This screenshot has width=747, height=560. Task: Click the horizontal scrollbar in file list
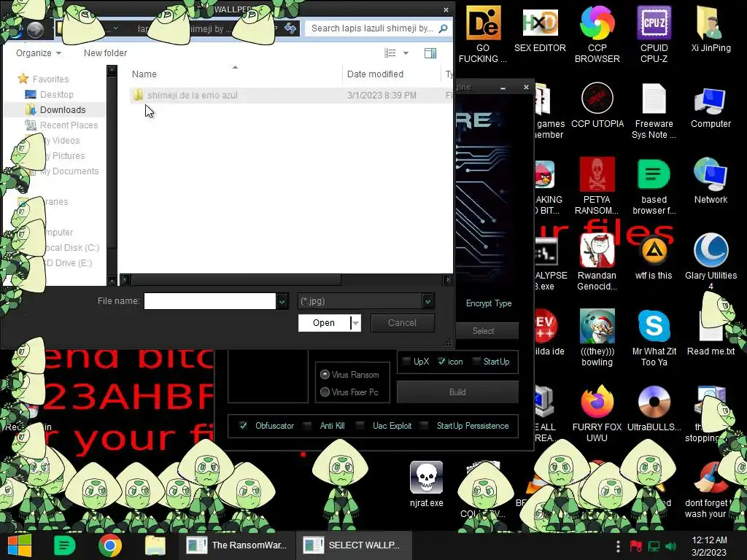pyautogui.click(x=236, y=279)
